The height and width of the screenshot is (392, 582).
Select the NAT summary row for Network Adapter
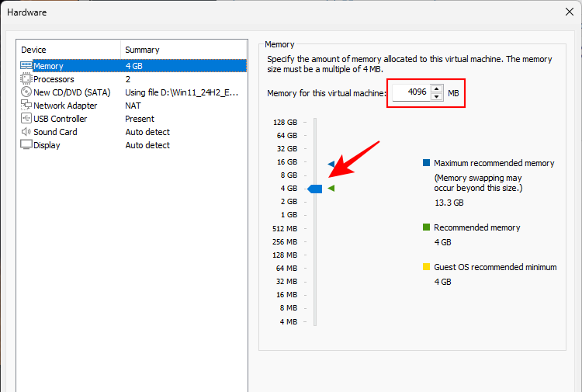(133, 106)
